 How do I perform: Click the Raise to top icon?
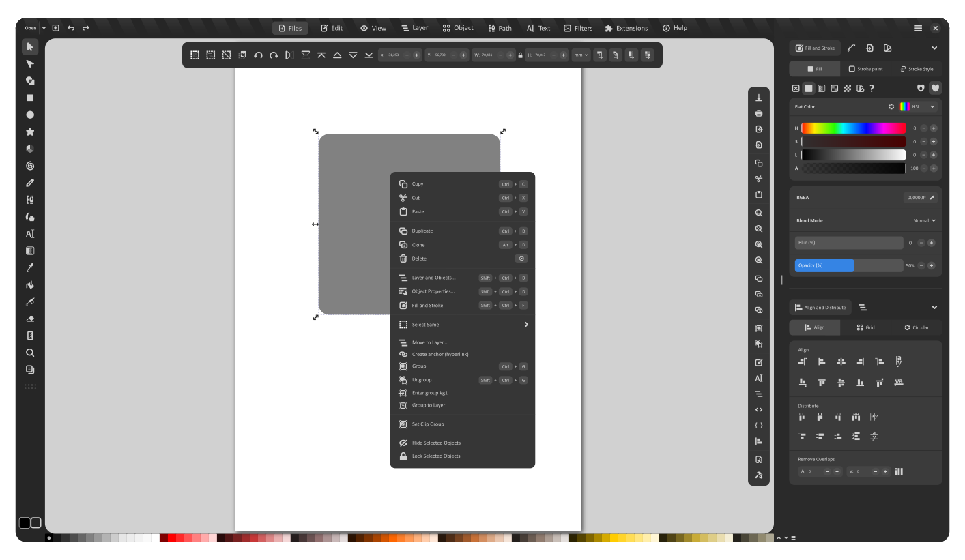pos(321,55)
